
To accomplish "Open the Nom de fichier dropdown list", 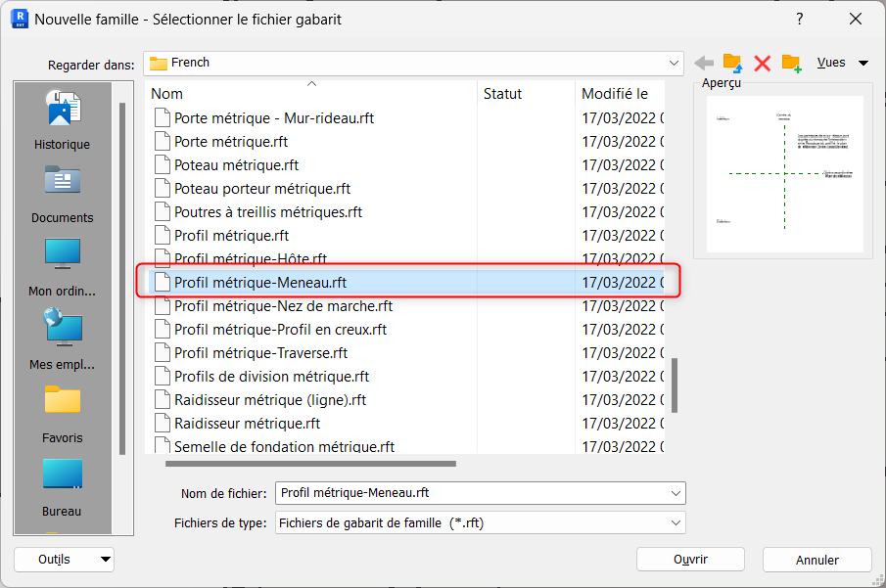I will 676,493.
